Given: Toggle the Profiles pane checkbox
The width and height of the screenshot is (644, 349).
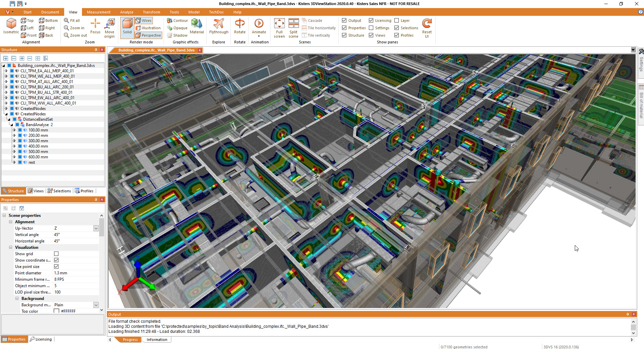Looking at the screenshot, I should [397, 35].
